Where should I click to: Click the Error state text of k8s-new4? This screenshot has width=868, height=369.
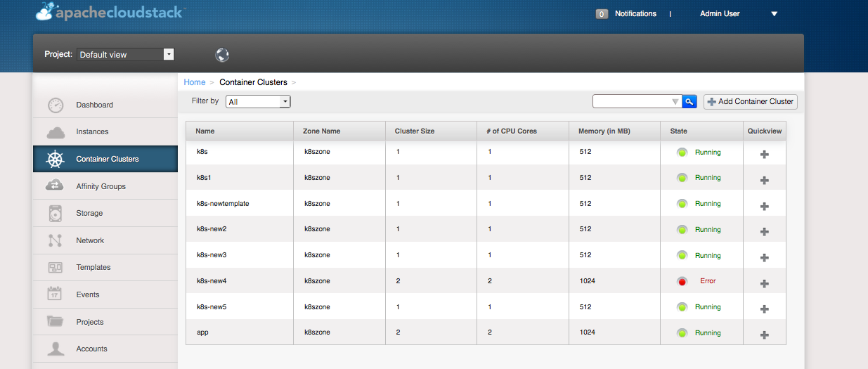point(708,281)
